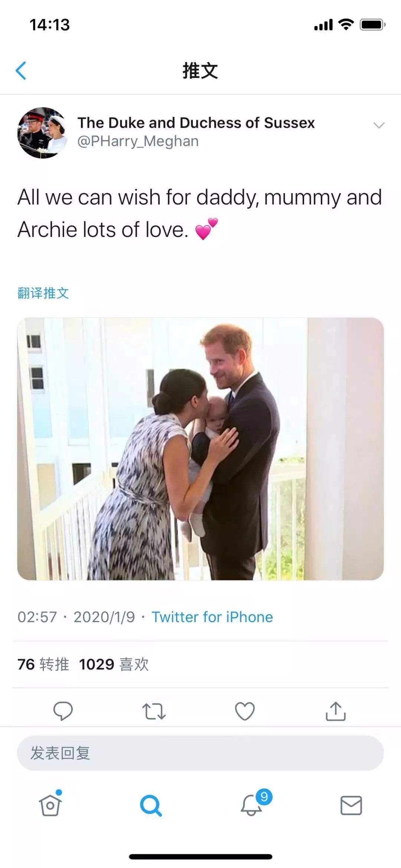Enlarge the tweet's attached photo
401x868 pixels.
tap(200, 448)
